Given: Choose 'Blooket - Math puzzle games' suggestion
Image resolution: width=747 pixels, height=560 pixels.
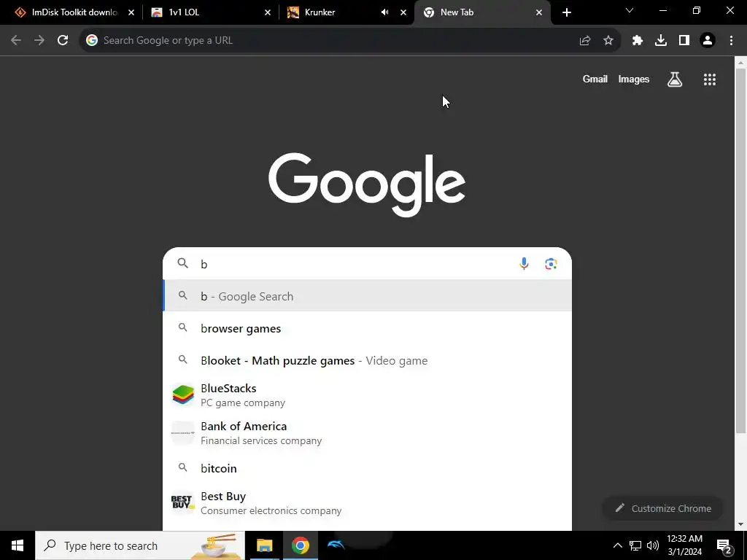Looking at the screenshot, I should pyautogui.click(x=368, y=360).
